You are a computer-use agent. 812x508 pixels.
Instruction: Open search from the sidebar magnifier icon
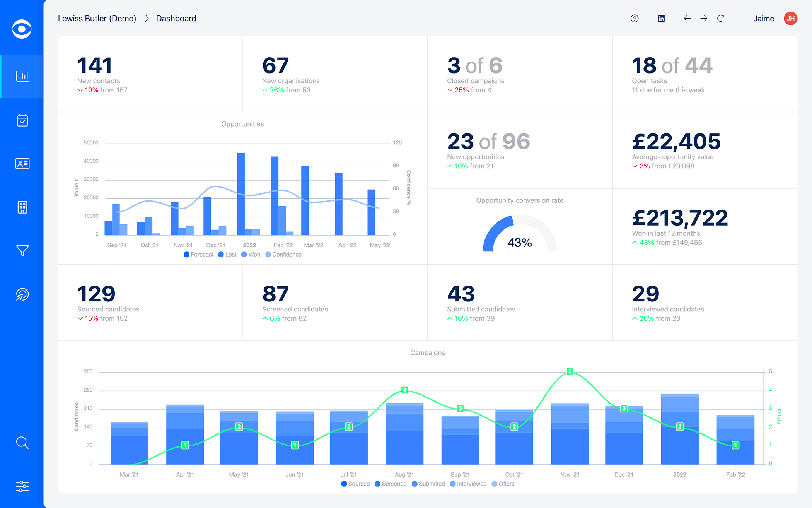point(22,443)
